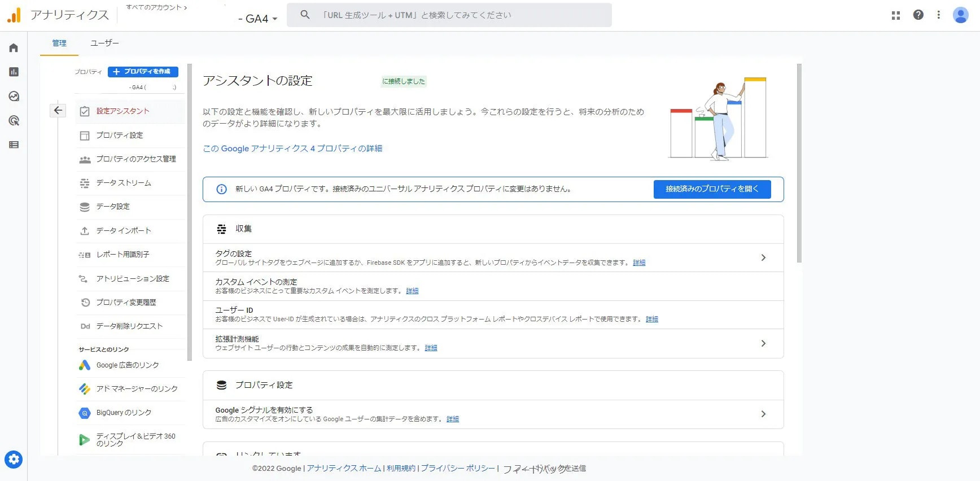980x481 pixels.
Task: Click the データインポート upload icon
Action: (85, 231)
